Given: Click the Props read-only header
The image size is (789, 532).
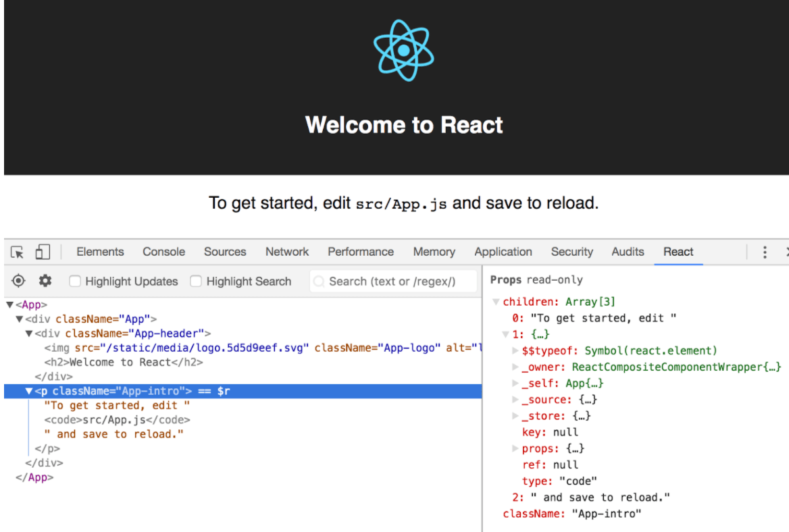Looking at the screenshot, I should click(536, 280).
